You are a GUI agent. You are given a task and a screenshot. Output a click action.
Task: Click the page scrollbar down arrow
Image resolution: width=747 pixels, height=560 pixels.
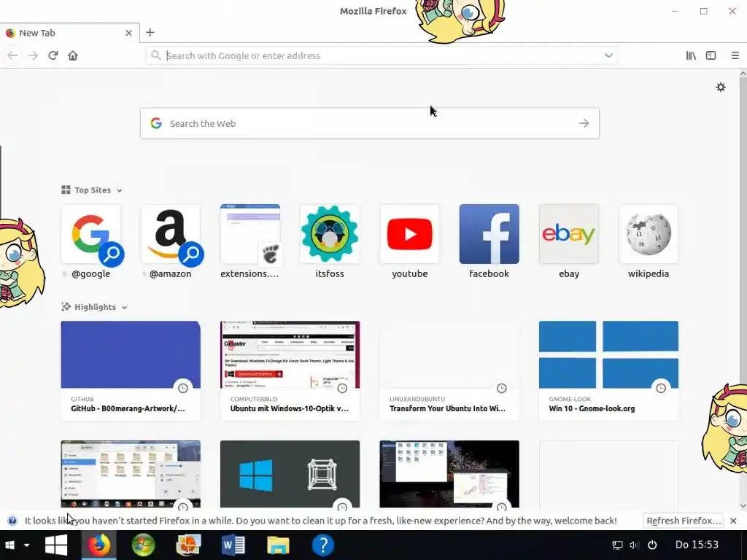tap(743, 506)
